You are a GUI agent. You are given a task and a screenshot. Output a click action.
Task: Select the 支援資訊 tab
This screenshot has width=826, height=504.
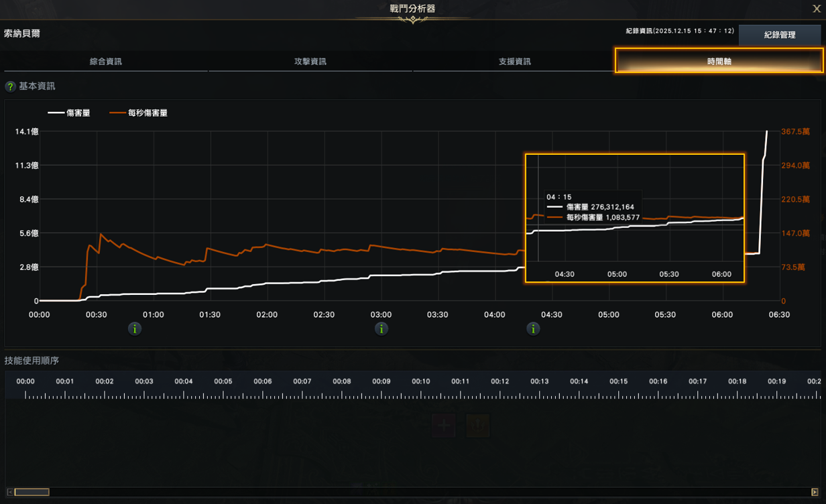click(x=514, y=62)
